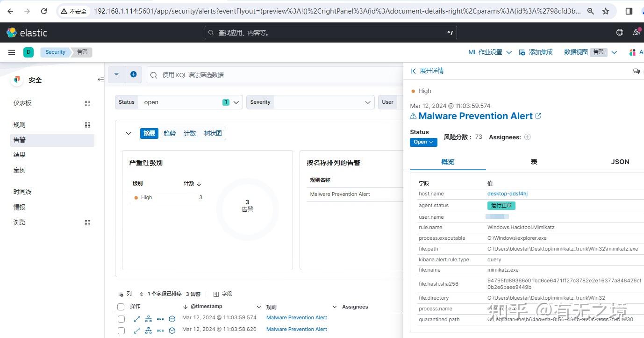Click inside the KQL search input field
Viewport: 644px width, 338px height.
point(280,74)
